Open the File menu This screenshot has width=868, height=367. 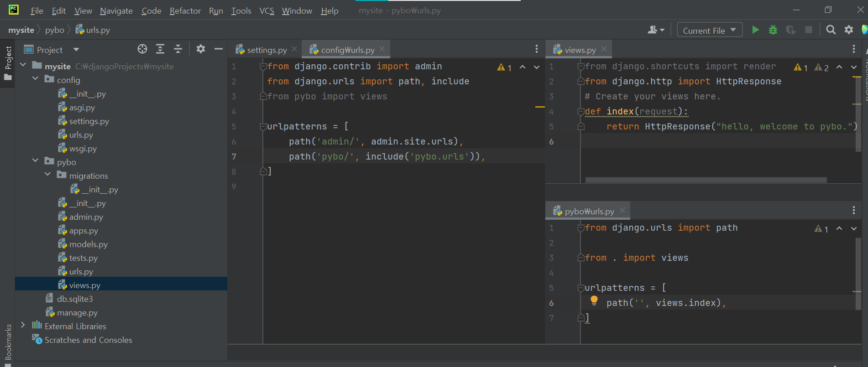click(37, 10)
